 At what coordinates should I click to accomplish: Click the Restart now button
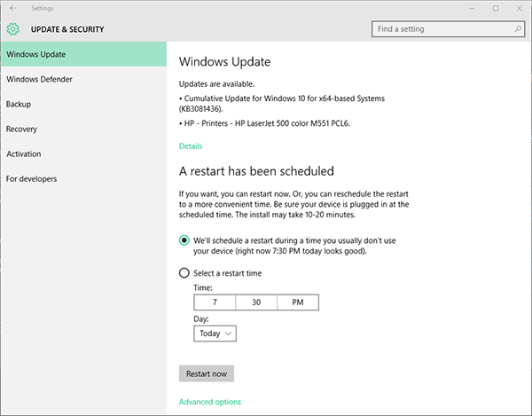(x=207, y=373)
